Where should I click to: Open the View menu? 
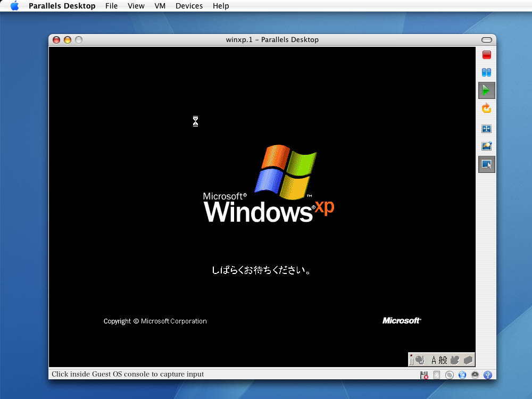[136, 6]
